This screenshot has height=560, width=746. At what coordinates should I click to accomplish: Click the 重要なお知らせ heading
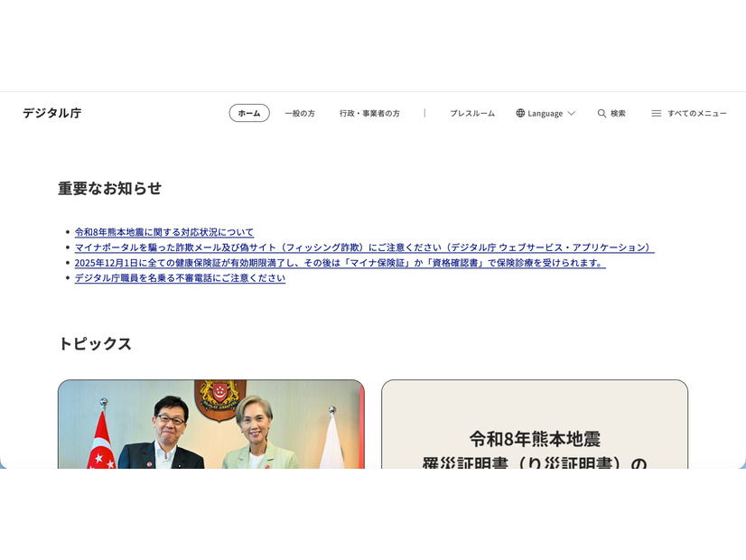(x=110, y=189)
